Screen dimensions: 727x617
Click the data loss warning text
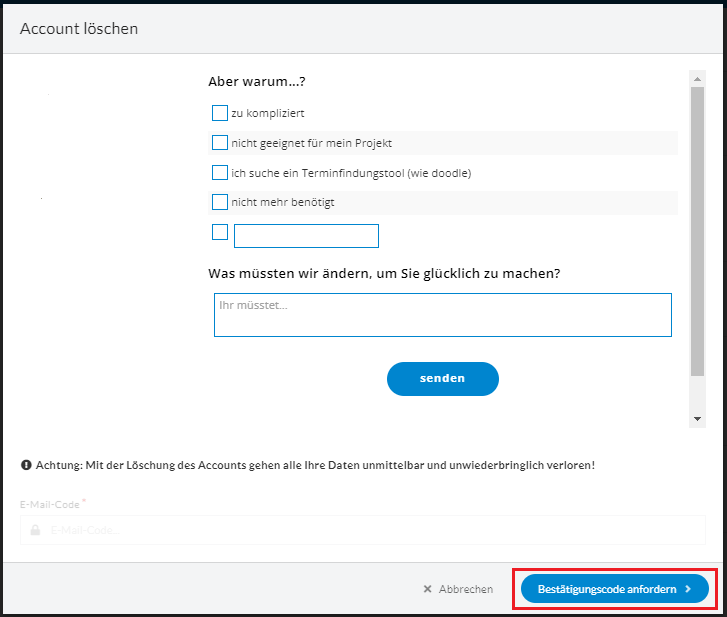[315, 466]
